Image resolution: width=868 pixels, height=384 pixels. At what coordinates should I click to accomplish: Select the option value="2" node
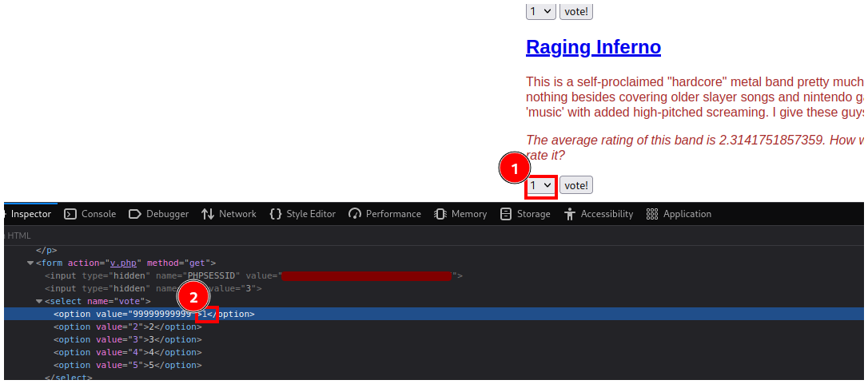coord(128,327)
